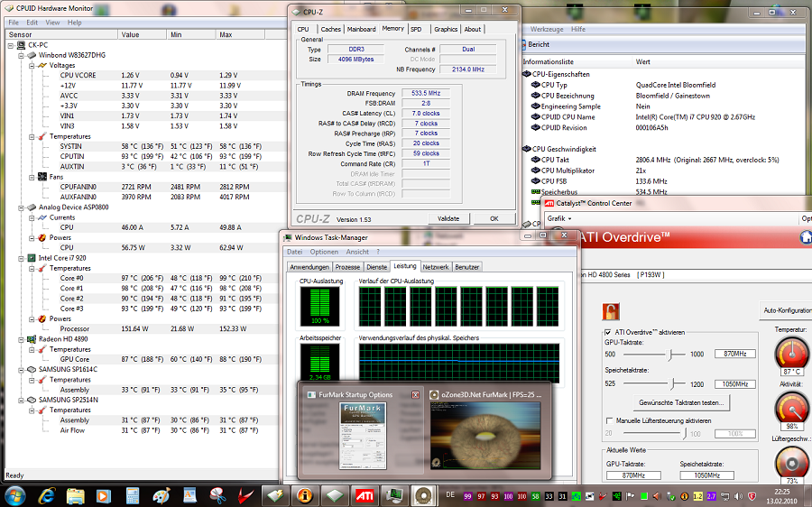This screenshot has width=812, height=507.
Task: Click the Radeon HD 4890 device icon
Action: (32, 339)
